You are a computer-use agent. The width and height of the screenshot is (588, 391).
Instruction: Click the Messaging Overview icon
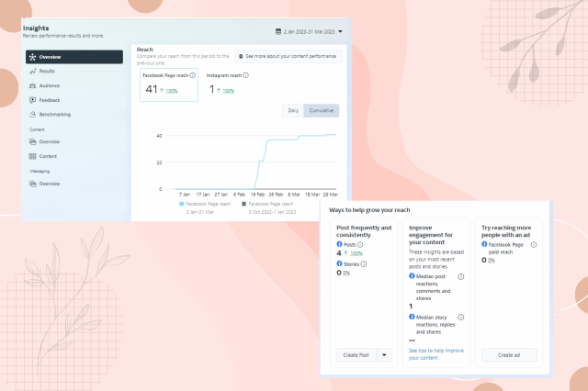pyautogui.click(x=33, y=184)
